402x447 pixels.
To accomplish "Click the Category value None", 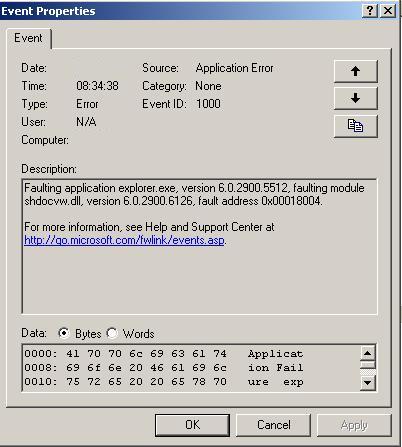I will click(x=208, y=86).
